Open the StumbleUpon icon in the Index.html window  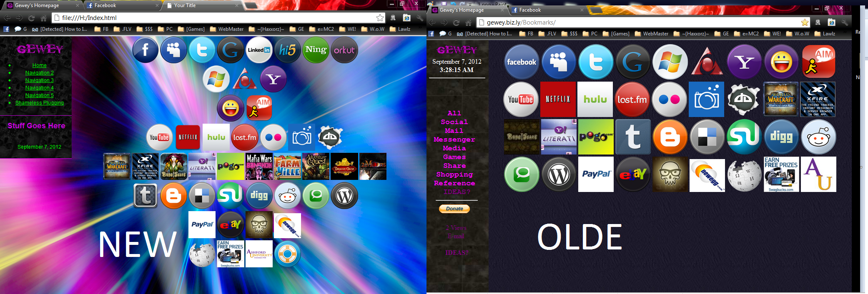(x=231, y=195)
